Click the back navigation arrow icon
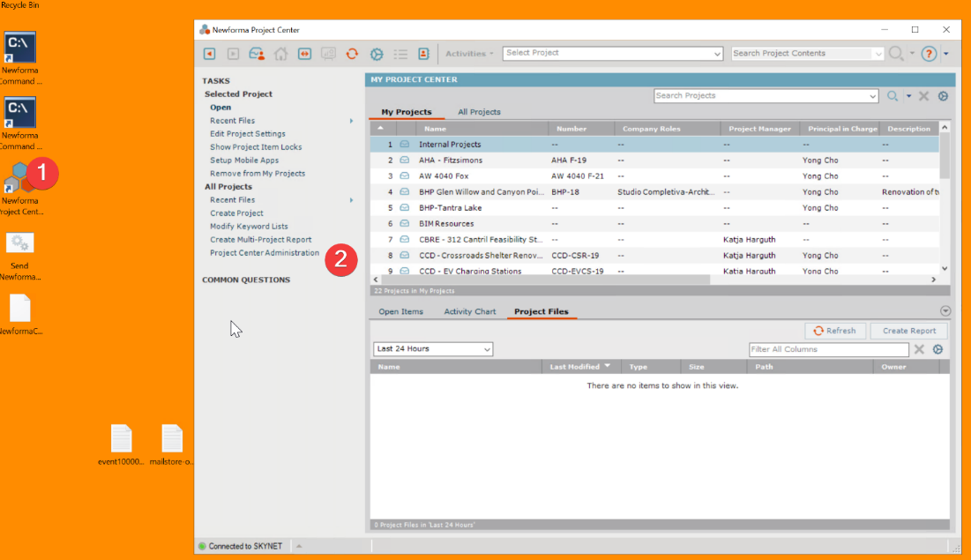Viewport: 971px width, 560px height. pos(209,54)
